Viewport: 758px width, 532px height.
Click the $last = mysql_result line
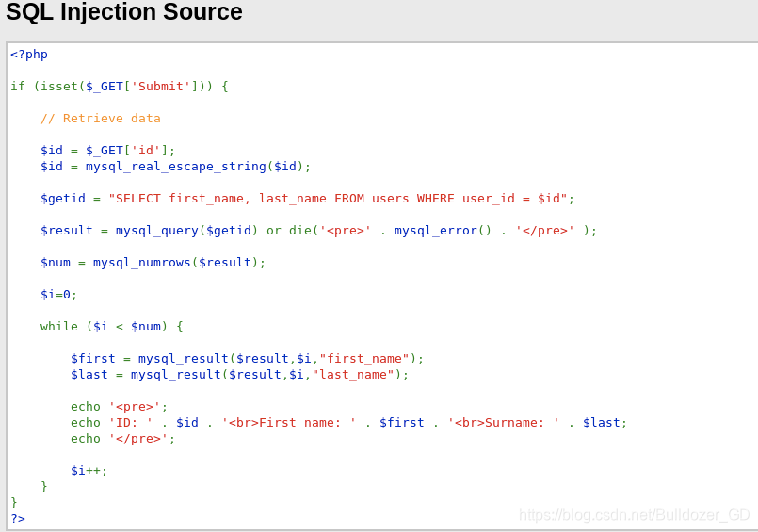[x=239, y=375]
